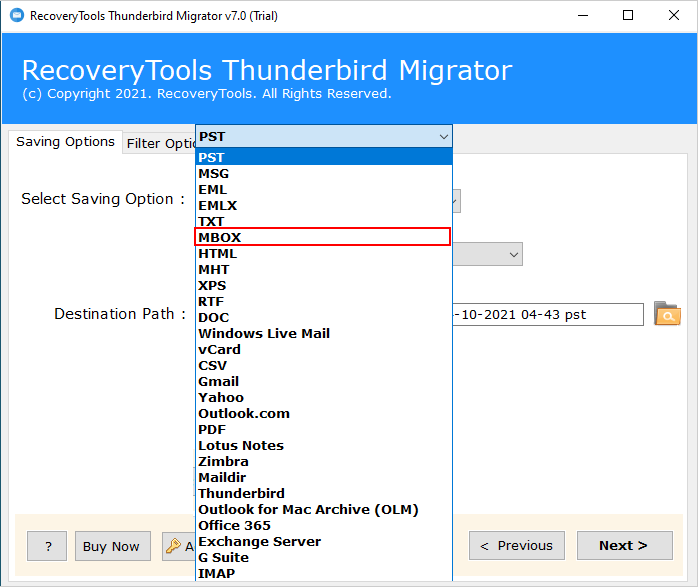Click the key icon button in the bottom bar
The height and width of the screenshot is (587, 698).
coord(179,546)
